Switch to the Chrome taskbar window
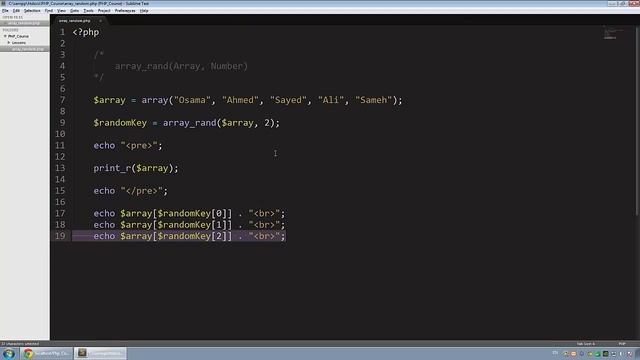 point(47,353)
